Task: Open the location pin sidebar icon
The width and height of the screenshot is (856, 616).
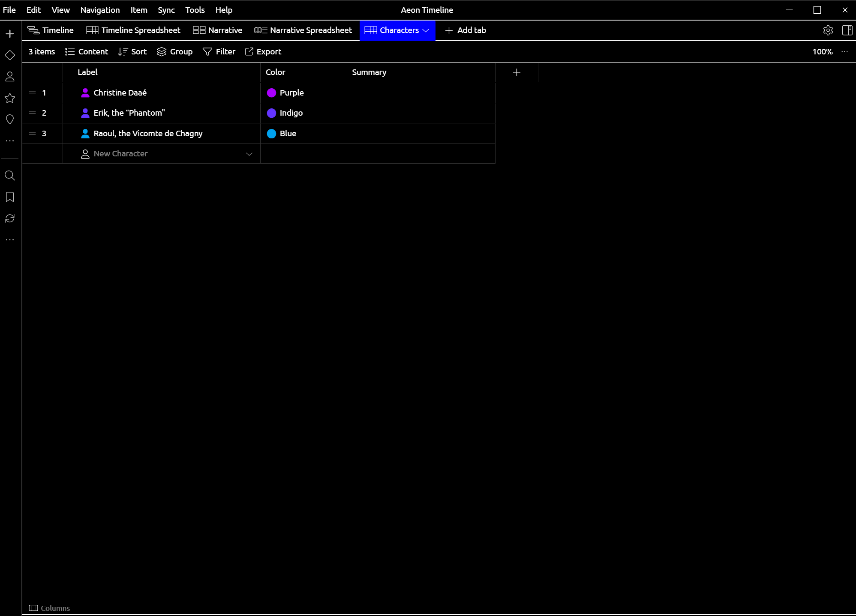Action: [10, 120]
